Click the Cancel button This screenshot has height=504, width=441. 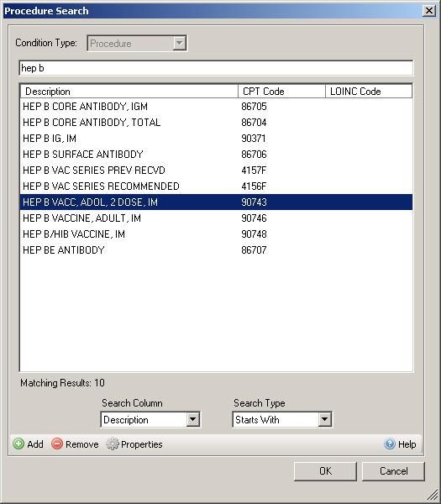pos(393,471)
